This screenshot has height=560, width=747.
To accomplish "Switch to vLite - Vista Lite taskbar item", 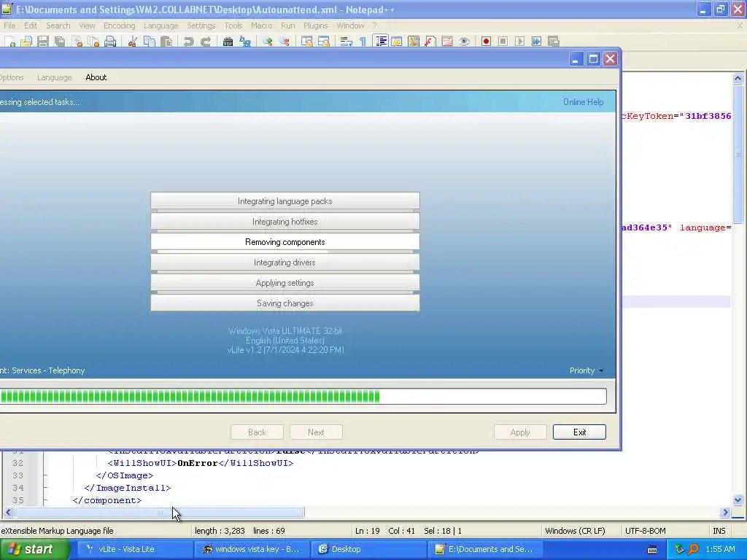I will click(x=135, y=549).
